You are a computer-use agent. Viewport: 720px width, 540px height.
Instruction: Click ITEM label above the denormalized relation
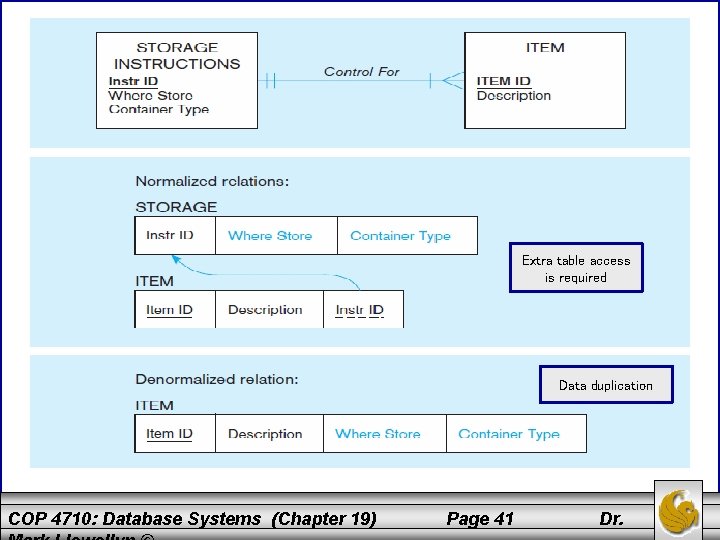pyautogui.click(x=154, y=405)
